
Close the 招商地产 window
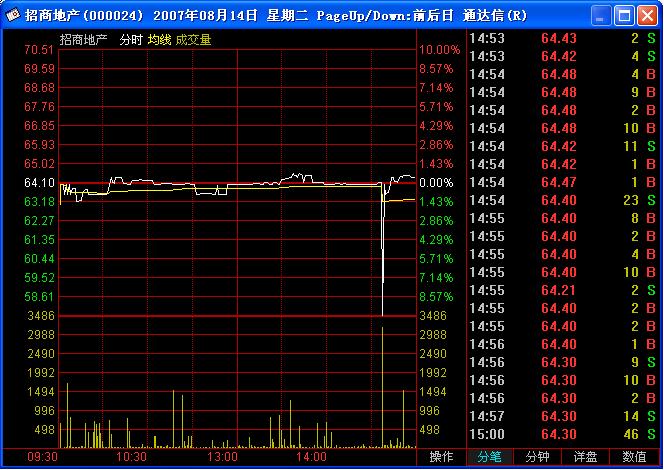pyautogui.click(x=647, y=16)
